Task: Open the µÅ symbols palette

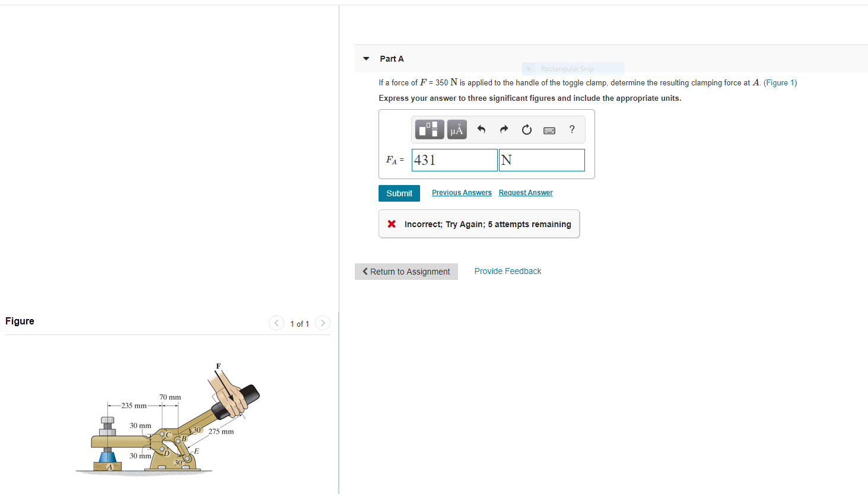Action: (457, 129)
